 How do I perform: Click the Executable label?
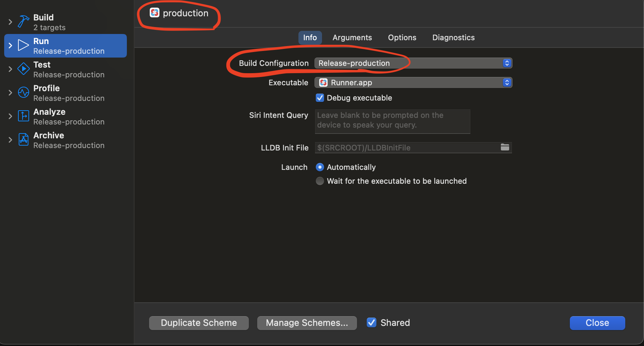click(x=288, y=83)
